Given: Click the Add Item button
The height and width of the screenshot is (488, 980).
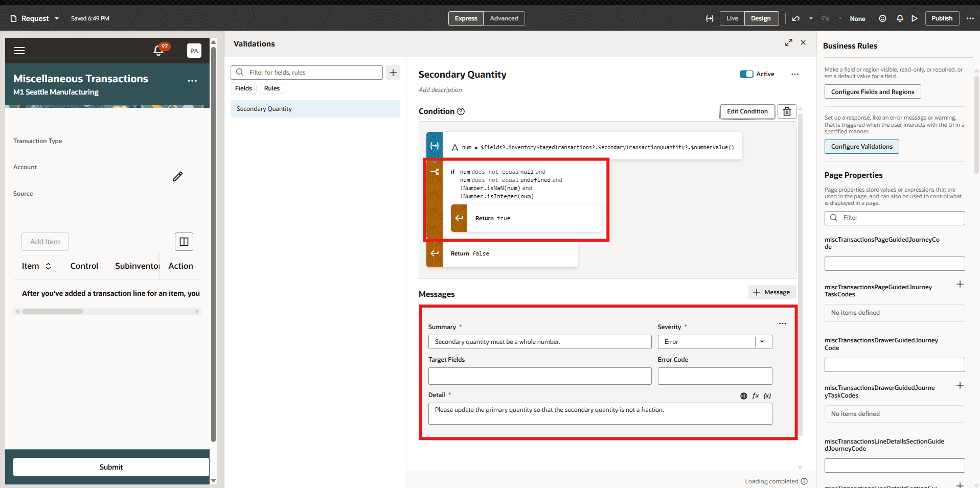Looking at the screenshot, I should coord(45,242).
